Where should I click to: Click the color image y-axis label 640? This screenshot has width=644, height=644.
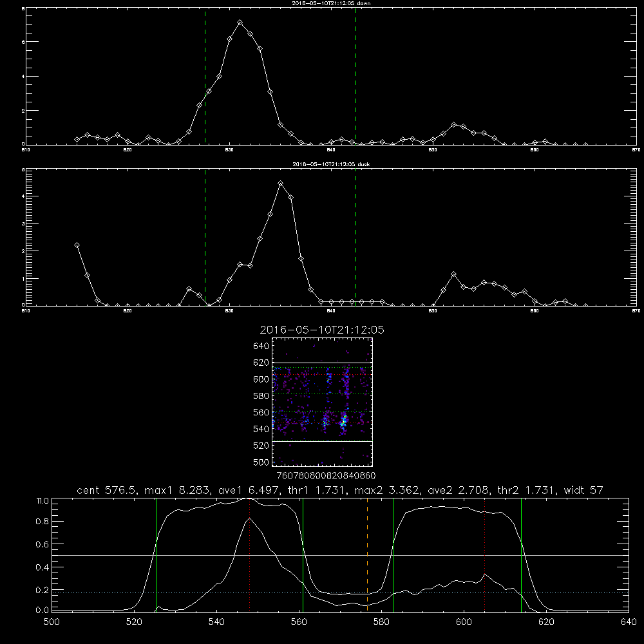tap(261, 346)
